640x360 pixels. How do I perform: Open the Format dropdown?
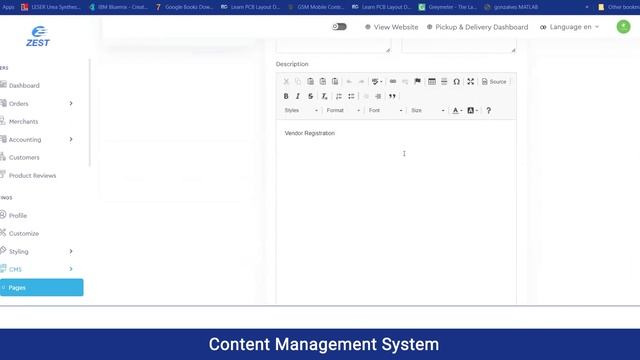[343, 111]
